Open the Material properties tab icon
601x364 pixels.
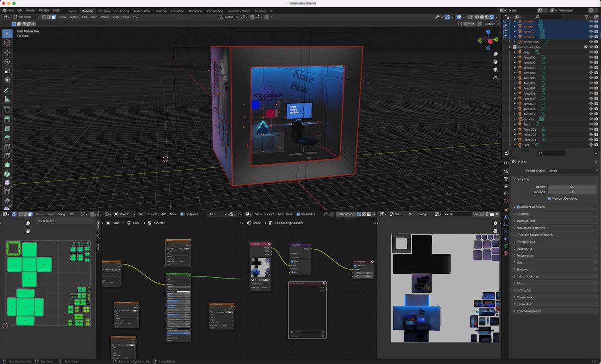pyautogui.click(x=506, y=253)
